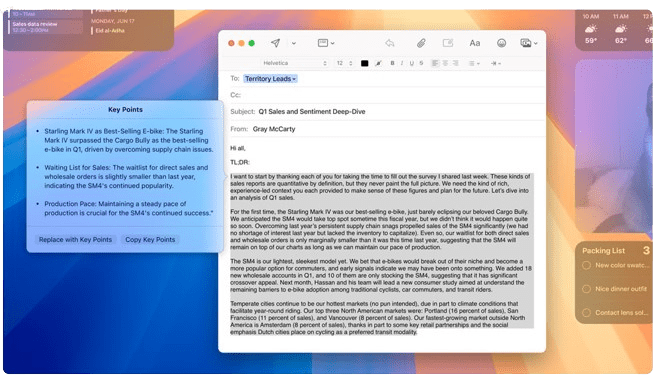
Task: Click the Waiting List for Sales bullet
Action: (126, 176)
